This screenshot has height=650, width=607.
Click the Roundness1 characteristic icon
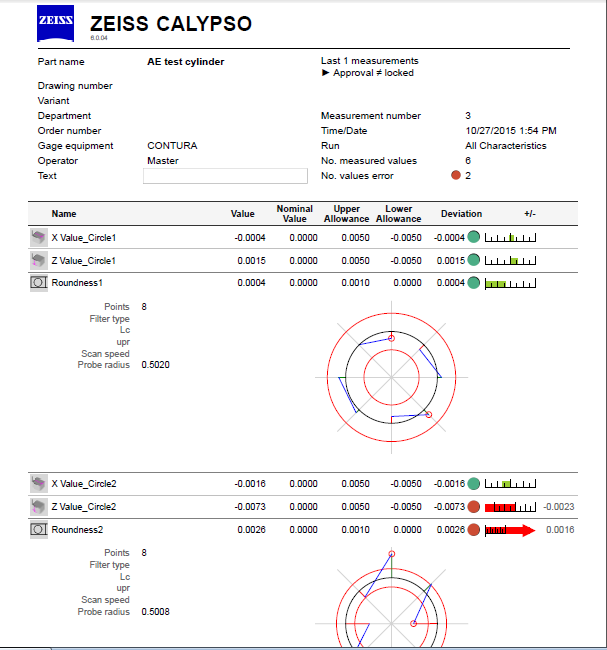point(38,283)
